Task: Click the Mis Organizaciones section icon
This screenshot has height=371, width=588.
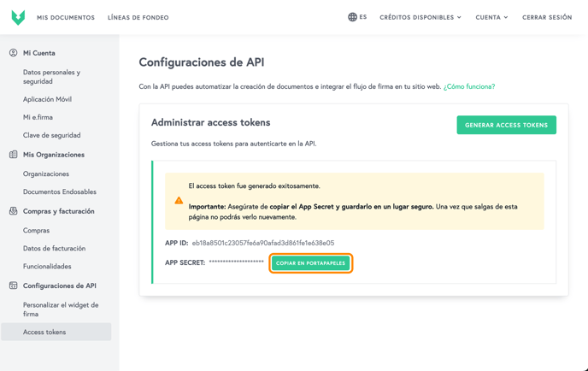Action: point(13,155)
